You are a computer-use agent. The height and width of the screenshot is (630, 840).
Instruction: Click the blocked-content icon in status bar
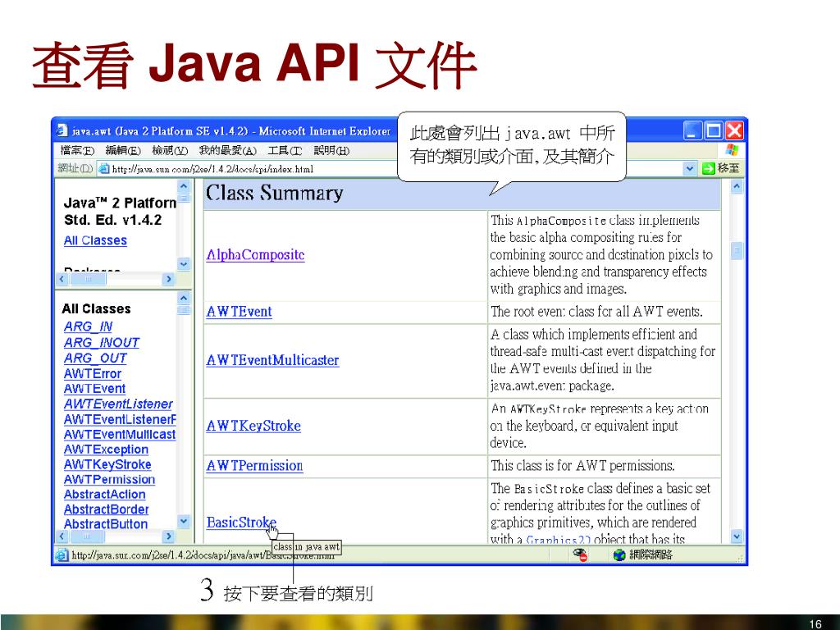[581, 555]
